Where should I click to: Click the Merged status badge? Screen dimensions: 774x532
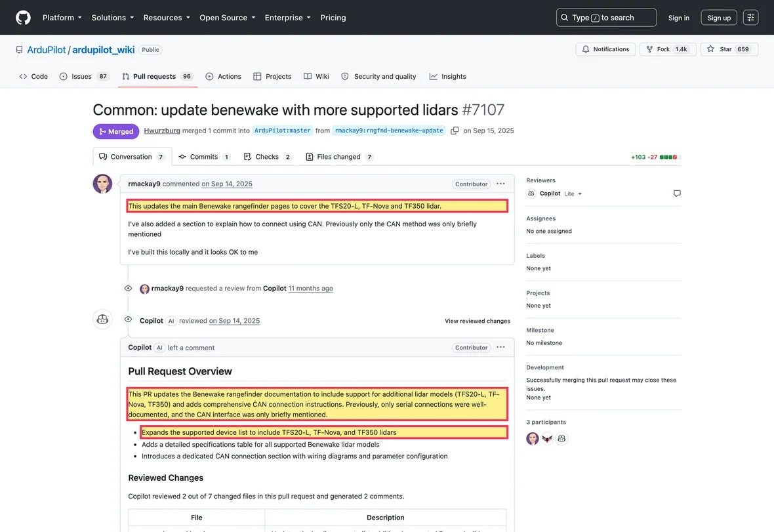[116, 131]
